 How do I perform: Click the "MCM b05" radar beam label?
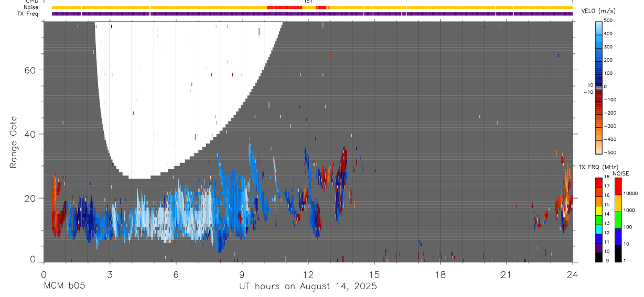(65, 287)
